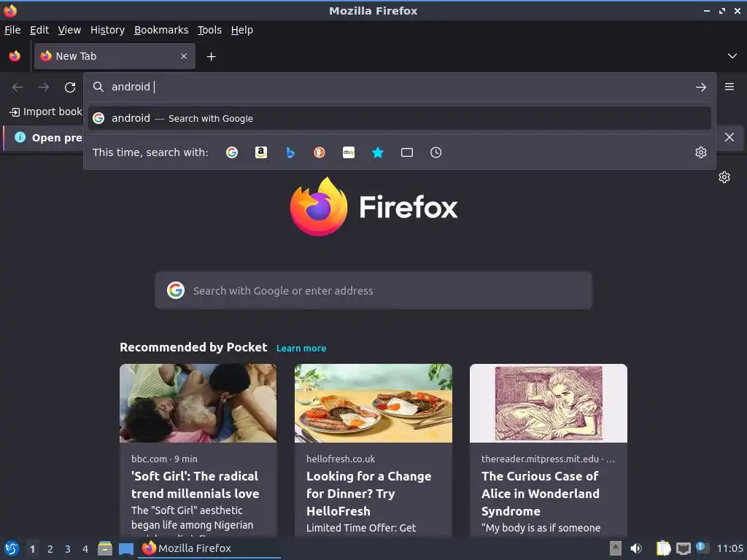The height and width of the screenshot is (560, 747).
Task: Open clipboard manager tray icon
Action: coord(663,548)
